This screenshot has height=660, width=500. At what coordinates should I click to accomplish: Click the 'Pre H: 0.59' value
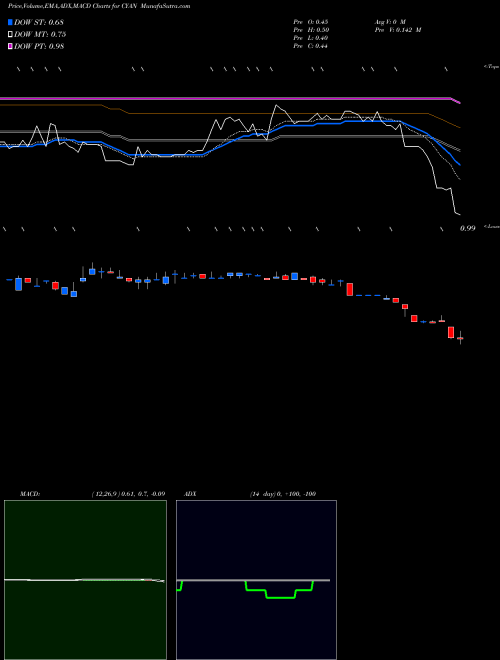(x=311, y=30)
